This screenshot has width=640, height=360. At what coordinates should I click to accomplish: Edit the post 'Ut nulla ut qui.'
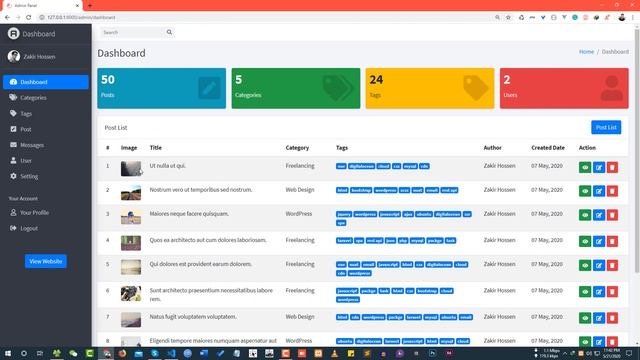coord(599,167)
